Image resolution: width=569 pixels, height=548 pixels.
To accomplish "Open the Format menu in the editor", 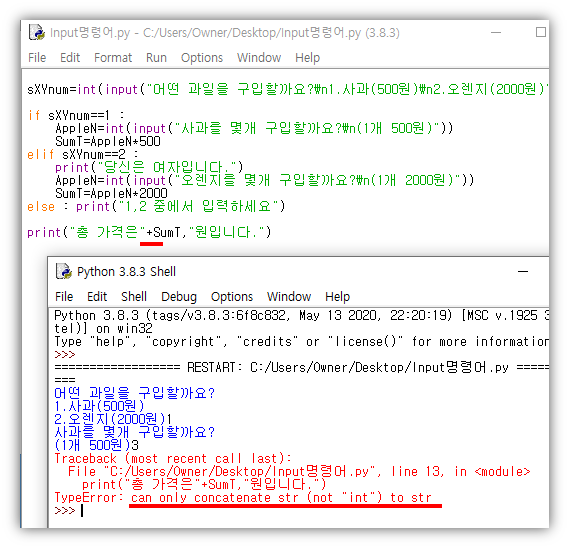I will click(x=113, y=58).
